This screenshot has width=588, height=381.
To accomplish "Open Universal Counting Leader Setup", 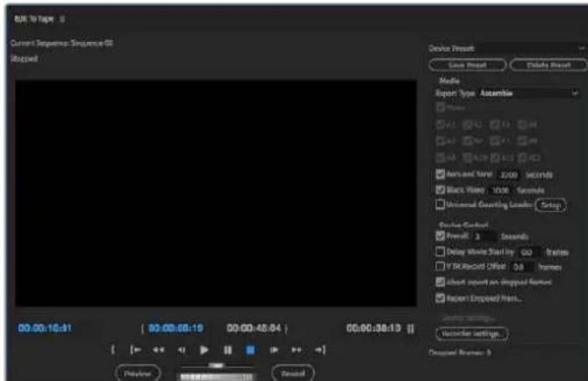I will point(550,205).
